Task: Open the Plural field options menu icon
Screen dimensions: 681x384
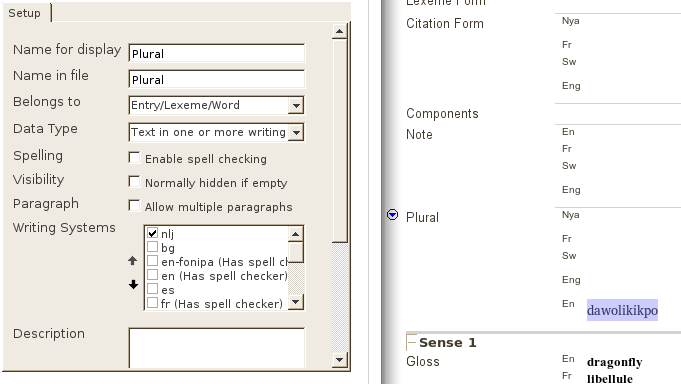Action: click(x=392, y=215)
